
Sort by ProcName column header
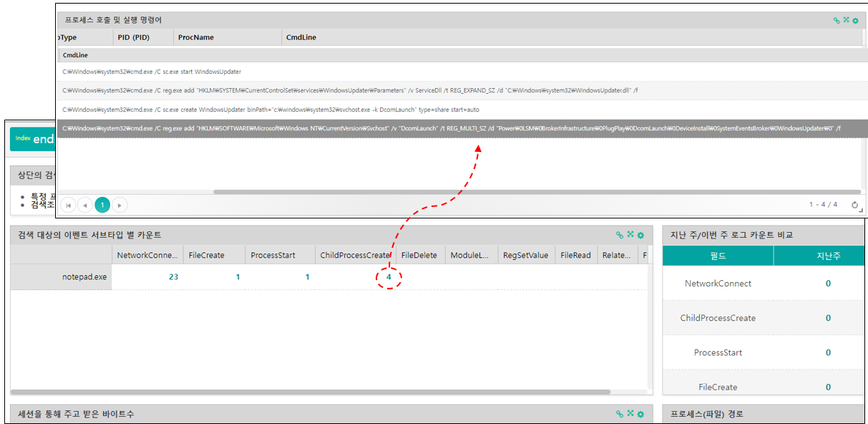(x=196, y=37)
